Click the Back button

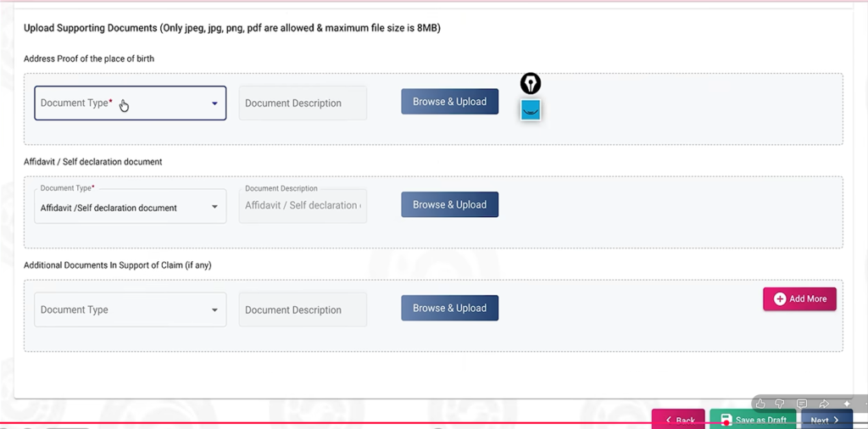click(x=678, y=420)
